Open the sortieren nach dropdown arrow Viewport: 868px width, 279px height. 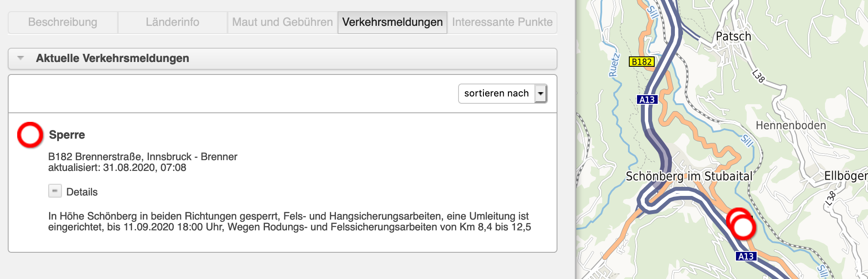pyautogui.click(x=541, y=93)
